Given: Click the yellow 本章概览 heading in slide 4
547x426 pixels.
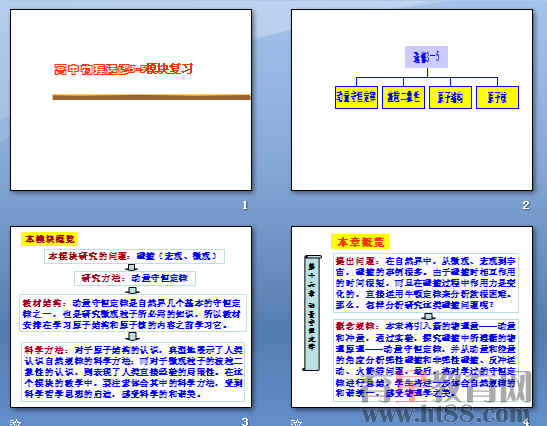Looking at the screenshot, I should point(360,241).
